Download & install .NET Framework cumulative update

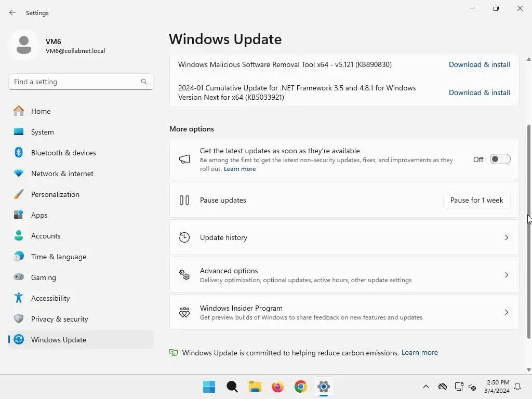click(479, 92)
